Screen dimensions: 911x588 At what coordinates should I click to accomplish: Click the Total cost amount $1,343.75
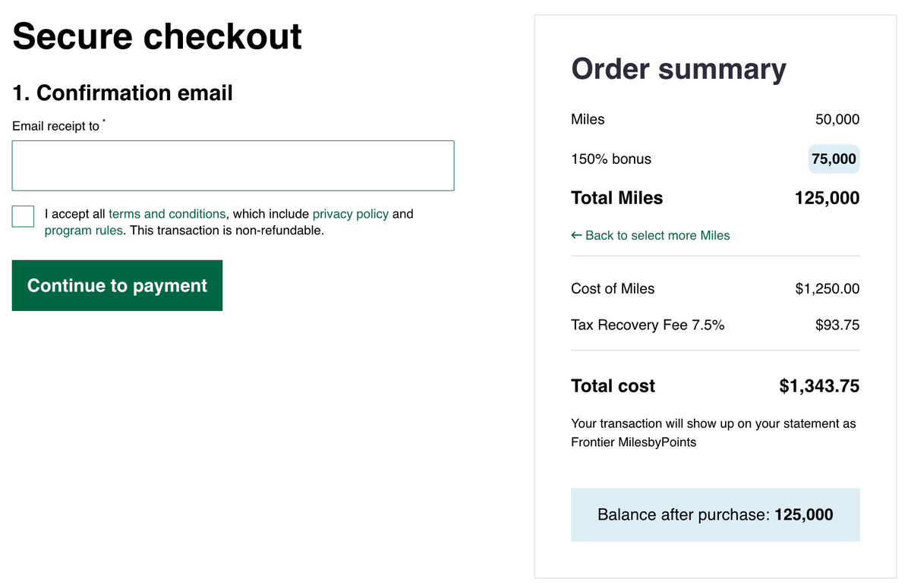point(818,385)
